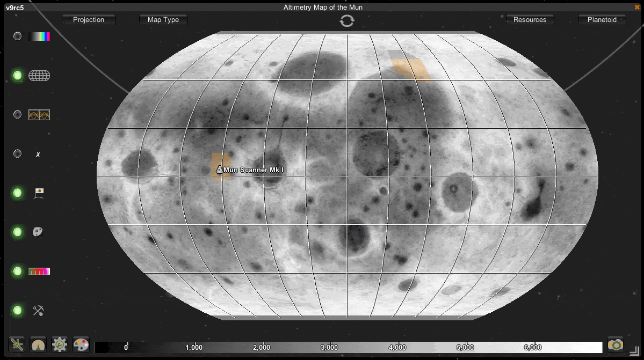644x360 pixels.
Task: Click the 0 mark on altitude legend
Action: 126,347
